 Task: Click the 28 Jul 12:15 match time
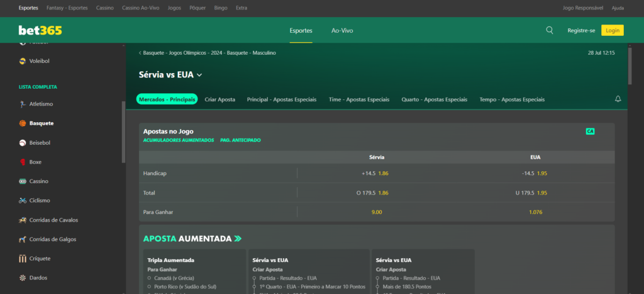[x=601, y=53]
